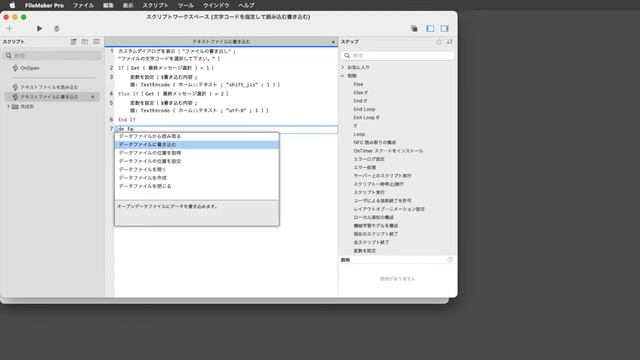The height and width of the screenshot is (360, 640).
Task: Click the folder icon below the selected script
Action: [x=15, y=107]
